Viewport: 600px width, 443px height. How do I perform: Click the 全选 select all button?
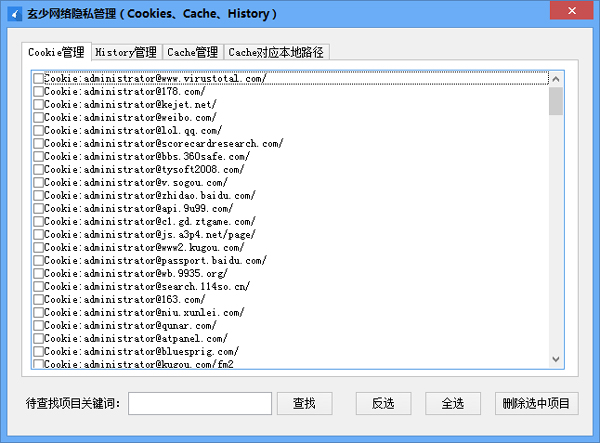tap(453, 403)
